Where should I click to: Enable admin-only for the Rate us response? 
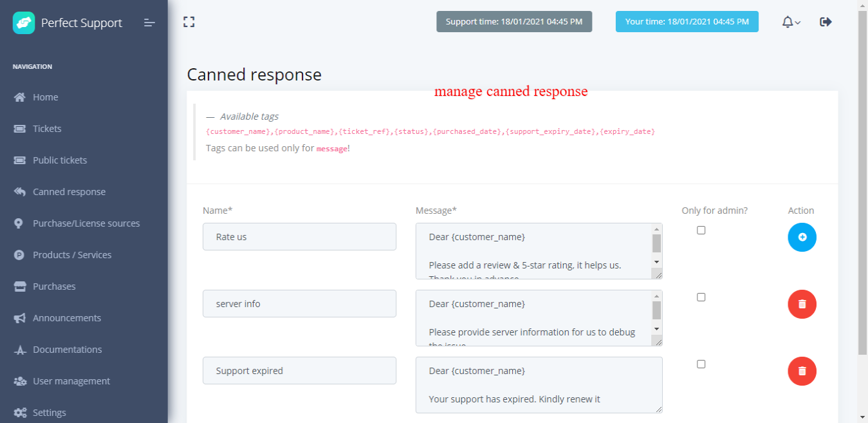pyautogui.click(x=701, y=230)
